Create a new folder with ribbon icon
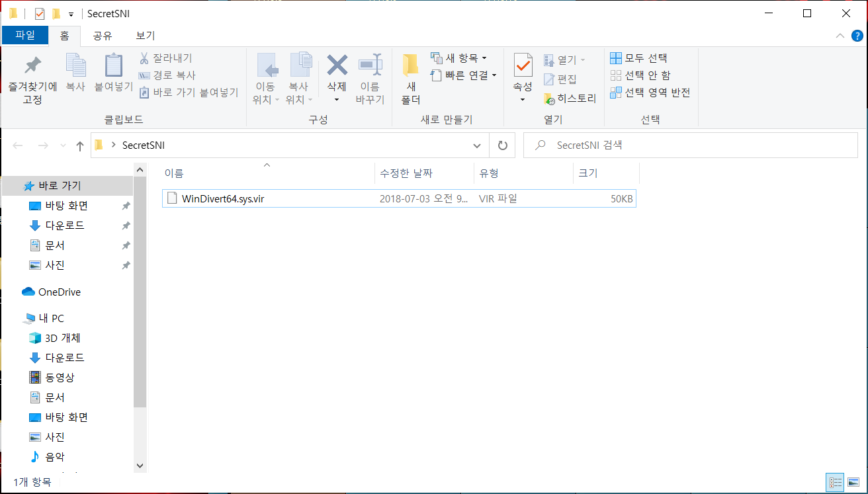The height and width of the screenshot is (494, 868). (411, 66)
